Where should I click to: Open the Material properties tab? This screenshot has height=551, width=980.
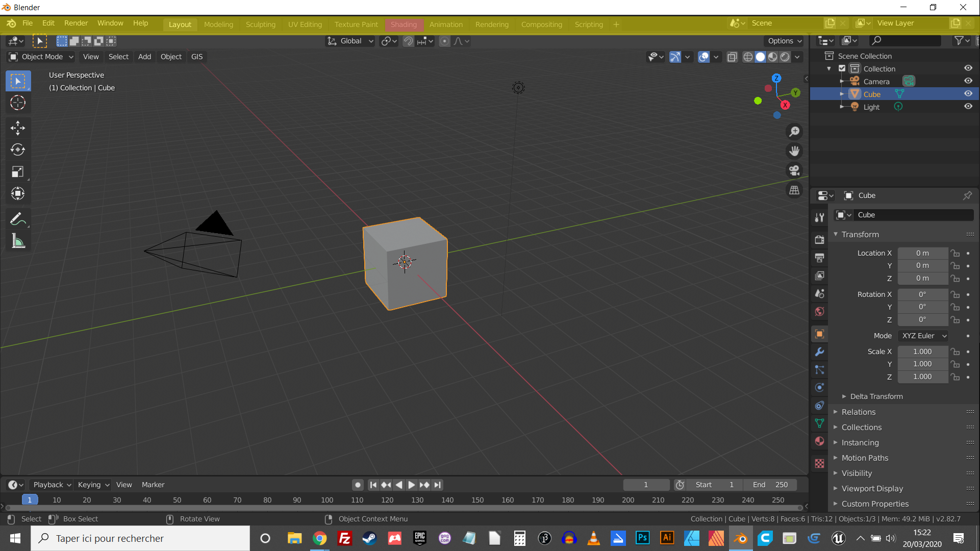[820, 441]
